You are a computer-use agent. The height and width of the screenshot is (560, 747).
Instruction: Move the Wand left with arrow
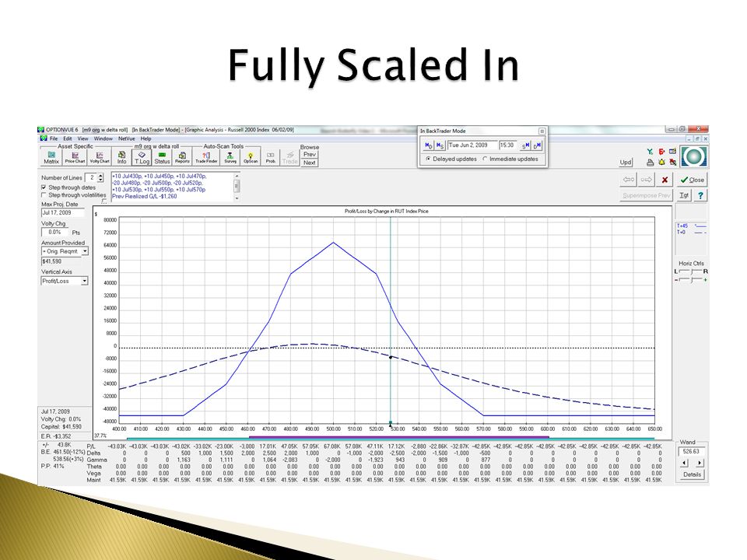click(x=685, y=462)
